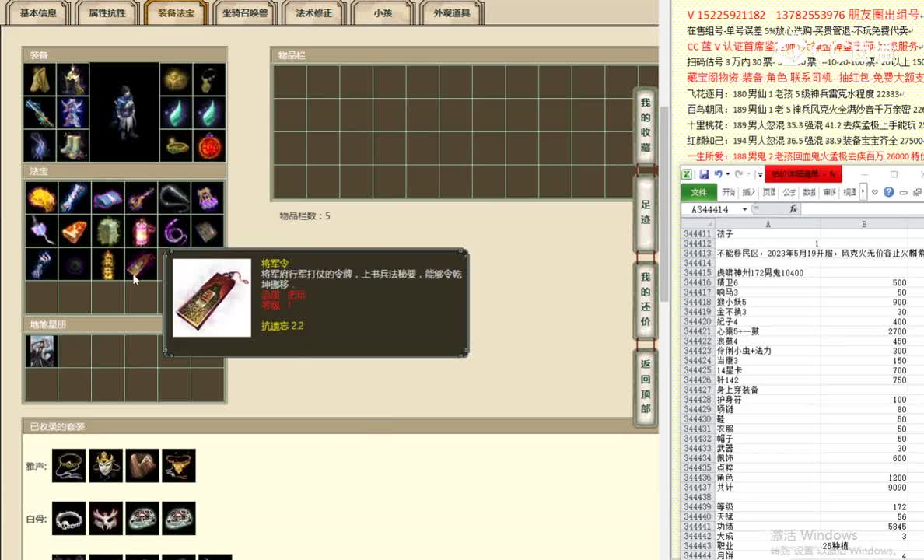Select the 装备法宝 tab
924x560 pixels.
tap(176, 13)
